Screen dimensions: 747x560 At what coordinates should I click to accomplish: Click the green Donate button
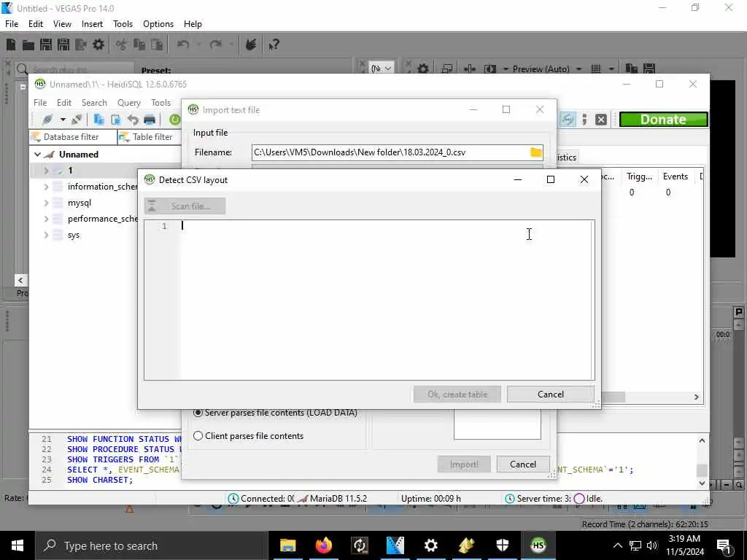tap(663, 120)
